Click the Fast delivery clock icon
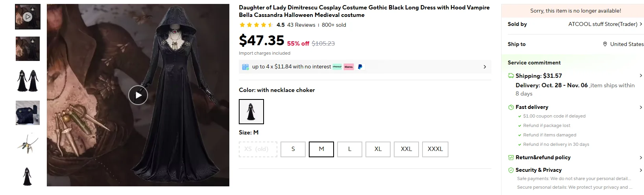This screenshot has height=195, width=644. coord(511,107)
